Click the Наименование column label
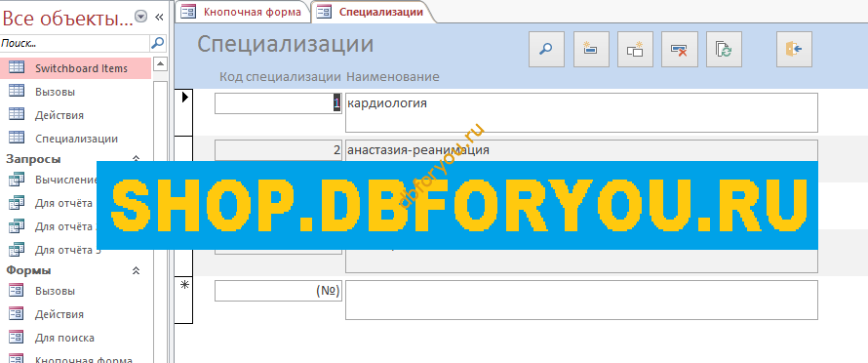Image resolution: width=868 pixels, height=363 pixels. click(x=392, y=77)
